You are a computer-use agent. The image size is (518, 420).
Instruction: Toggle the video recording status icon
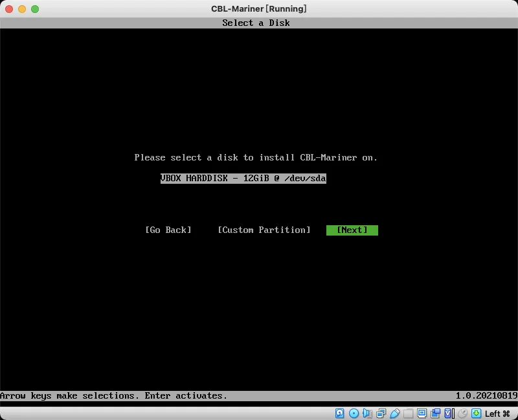[435, 413]
